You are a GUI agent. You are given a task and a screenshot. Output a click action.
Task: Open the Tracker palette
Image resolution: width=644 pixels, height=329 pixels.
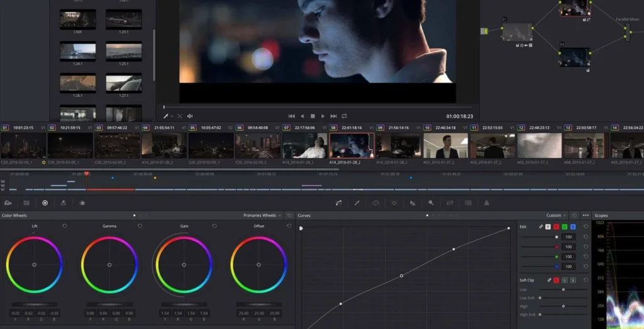click(394, 203)
